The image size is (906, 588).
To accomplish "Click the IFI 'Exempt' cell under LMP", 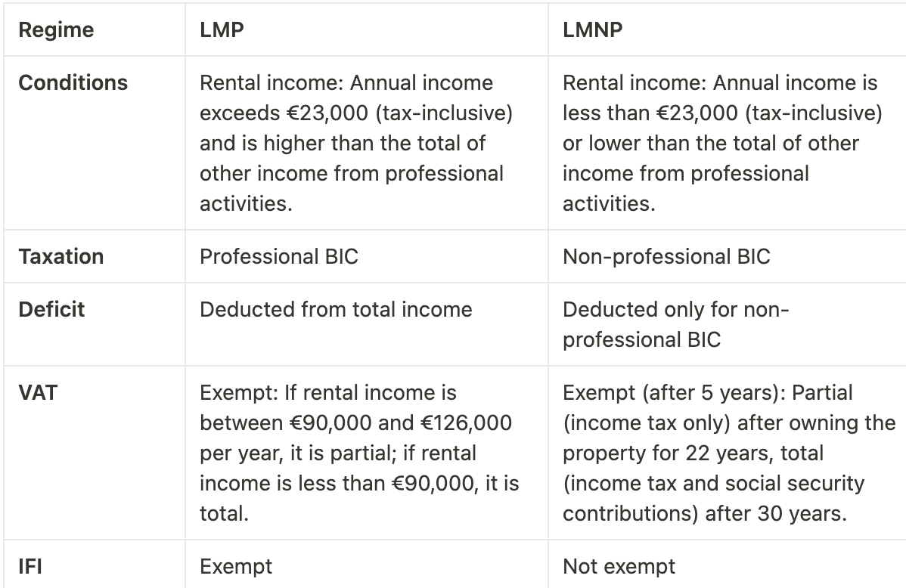I will (x=366, y=565).
